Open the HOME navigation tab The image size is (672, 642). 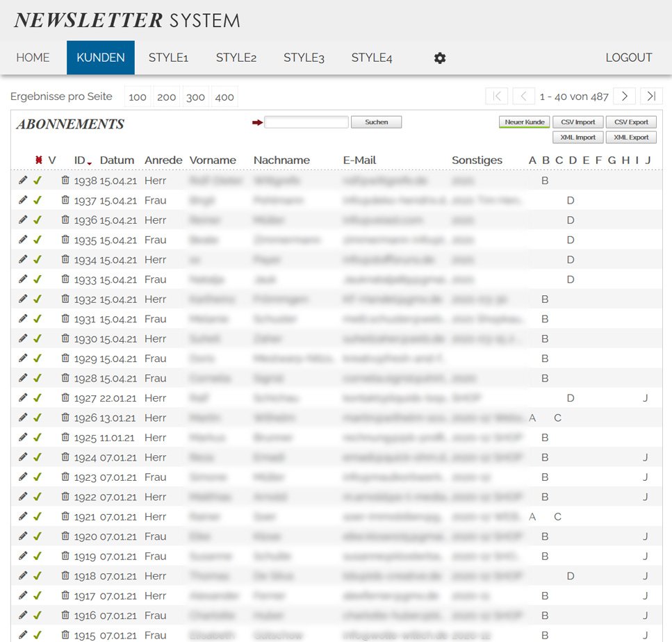coord(33,58)
